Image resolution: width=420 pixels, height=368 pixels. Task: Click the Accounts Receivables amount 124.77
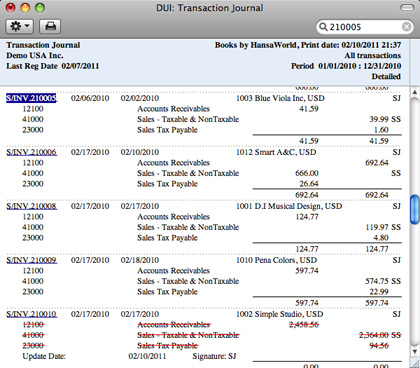(307, 217)
